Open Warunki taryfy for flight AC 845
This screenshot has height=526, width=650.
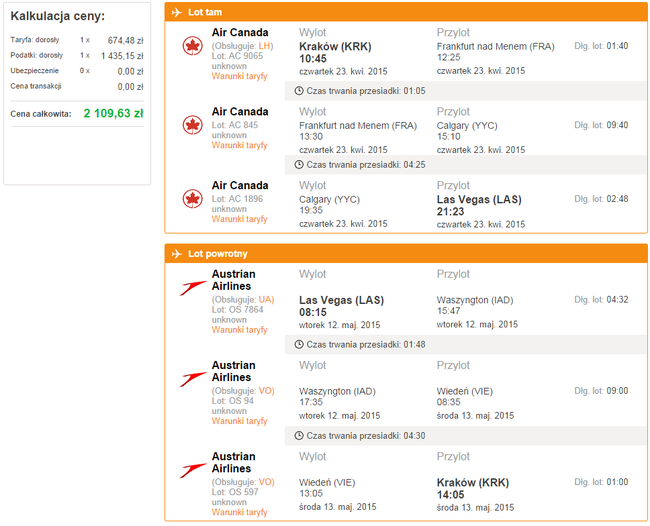click(239, 145)
